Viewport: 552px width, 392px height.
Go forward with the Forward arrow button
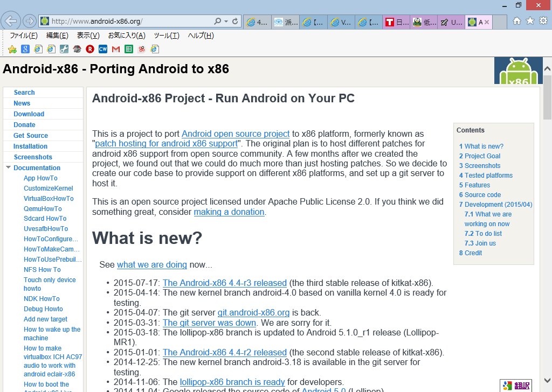click(x=30, y=22)
